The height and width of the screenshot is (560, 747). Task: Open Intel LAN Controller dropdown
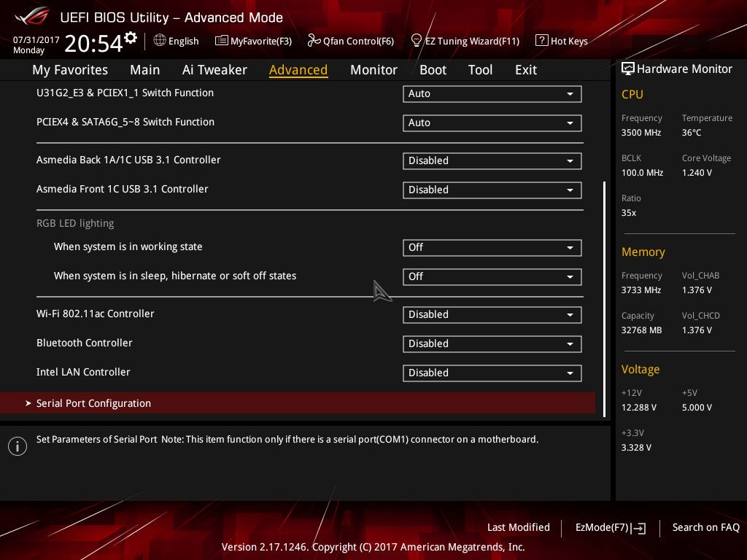point(492,373)
